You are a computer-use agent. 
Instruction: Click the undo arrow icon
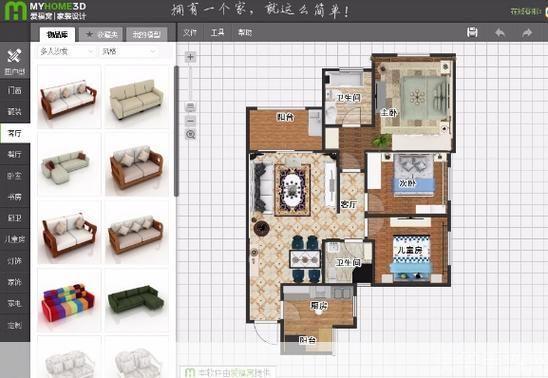click(500, 32)
